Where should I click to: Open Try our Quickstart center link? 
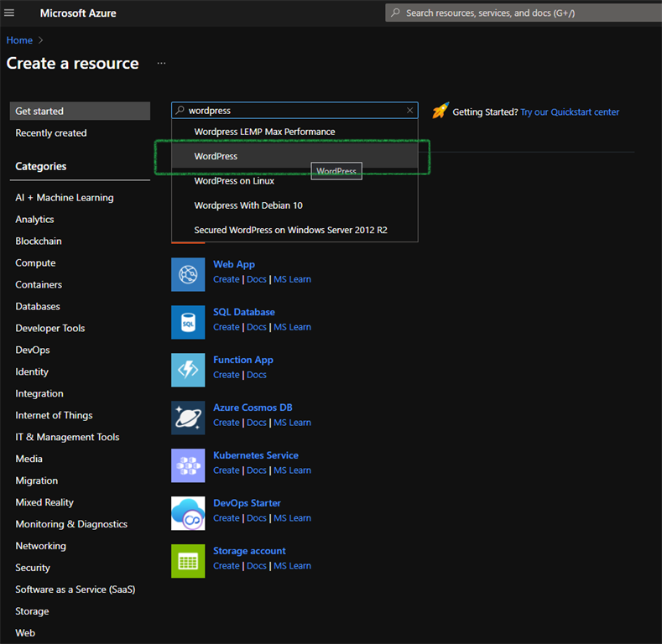(x=570, y=112)
